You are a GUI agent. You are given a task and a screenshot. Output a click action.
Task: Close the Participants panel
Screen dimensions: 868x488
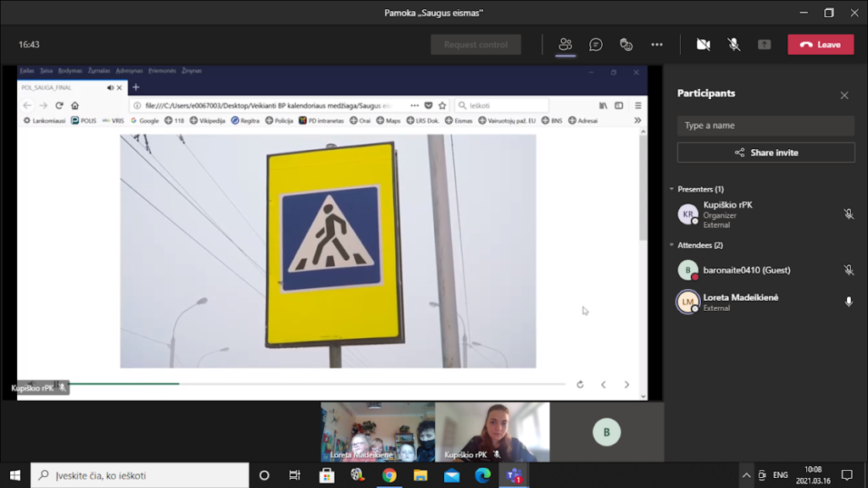(844, 95)
